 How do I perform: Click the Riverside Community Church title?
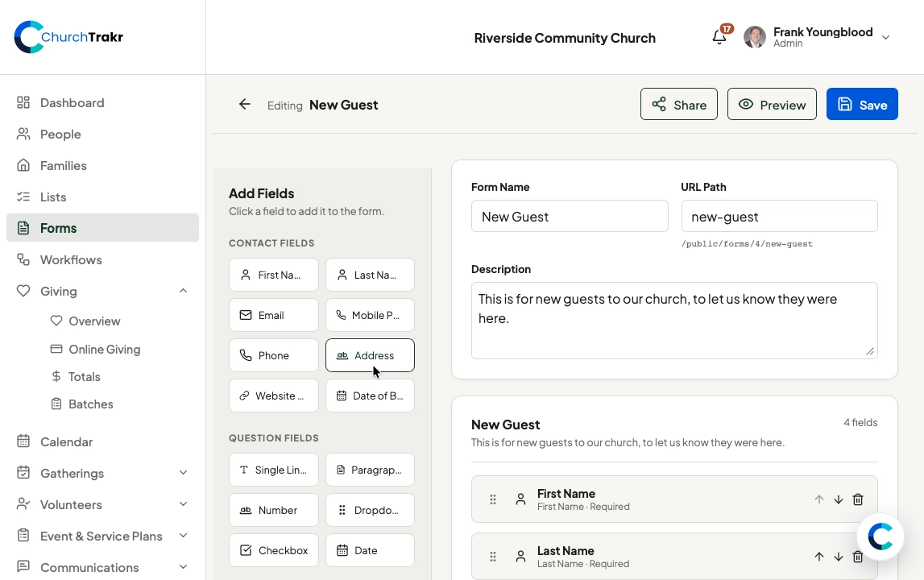pyautogui.click(x=565, y=38)
